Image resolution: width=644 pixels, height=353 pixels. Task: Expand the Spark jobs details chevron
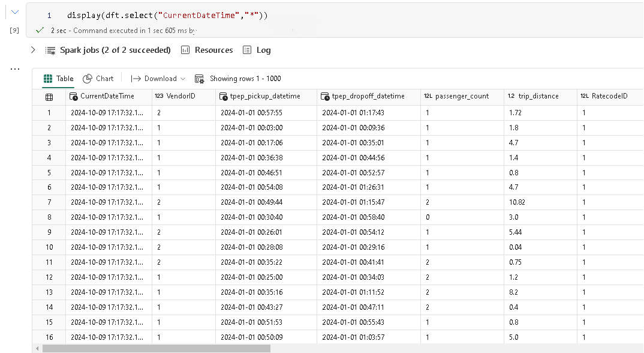pyautogui.click(x=33, y=50)
